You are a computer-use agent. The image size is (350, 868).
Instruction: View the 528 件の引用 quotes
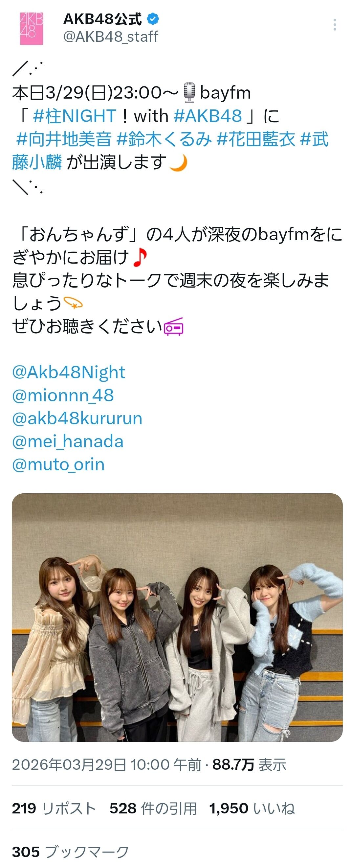[x=153, y=809]
